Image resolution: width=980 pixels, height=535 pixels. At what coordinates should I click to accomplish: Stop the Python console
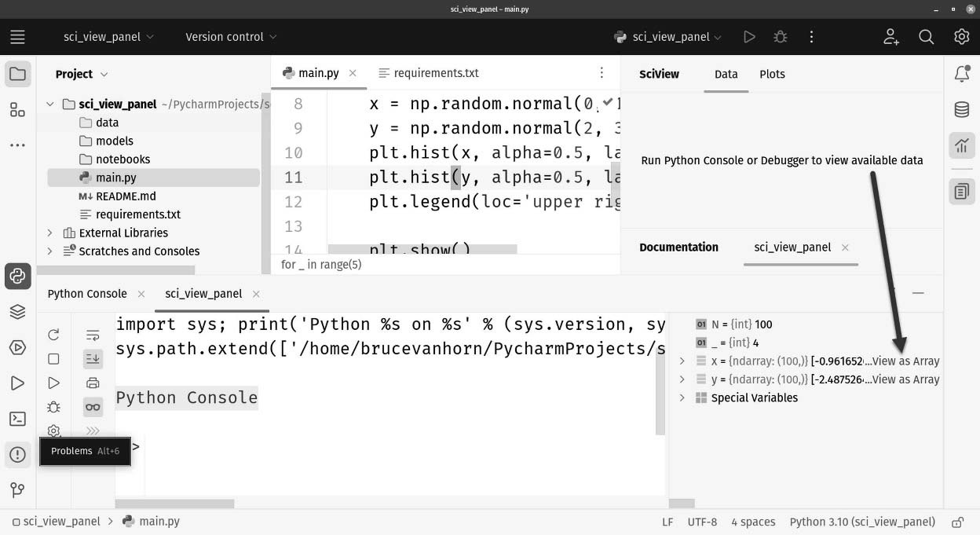click(x=53, y=359)
